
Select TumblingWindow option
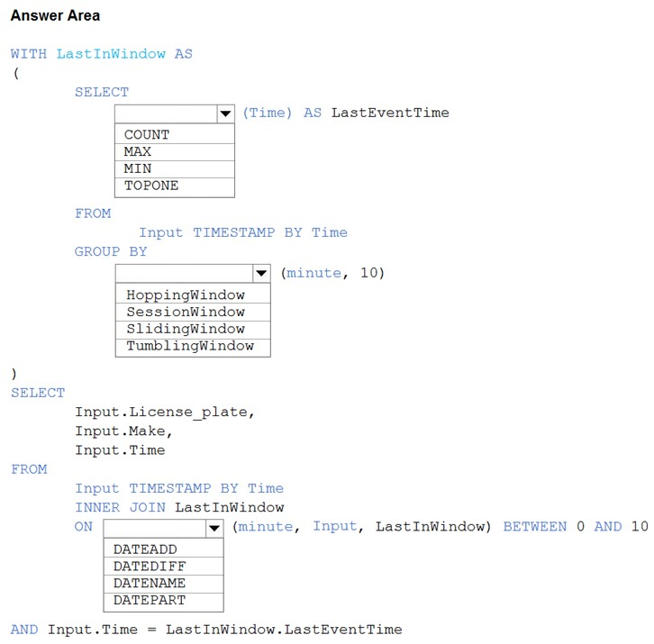pos(193,347)
